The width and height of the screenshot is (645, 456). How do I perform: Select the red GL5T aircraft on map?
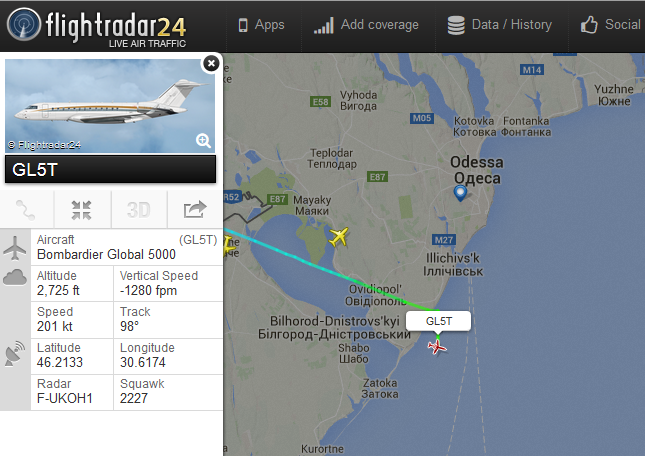(437, 347)
